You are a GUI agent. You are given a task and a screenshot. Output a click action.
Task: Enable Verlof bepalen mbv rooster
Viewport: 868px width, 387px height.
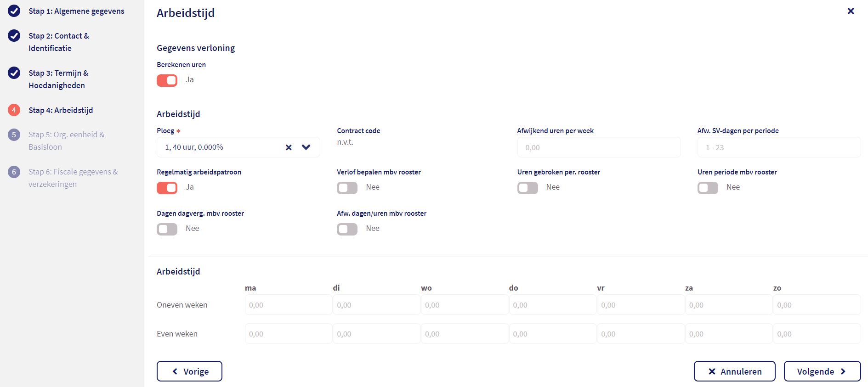347,188
